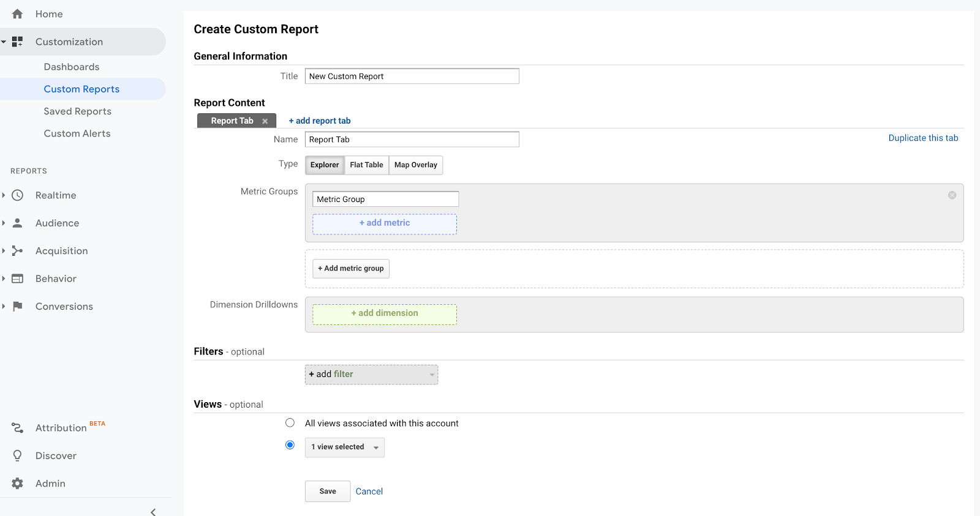Viewport: 980px width, 516px height.
Task: Click the Customization grid icon
Action: 17,42
